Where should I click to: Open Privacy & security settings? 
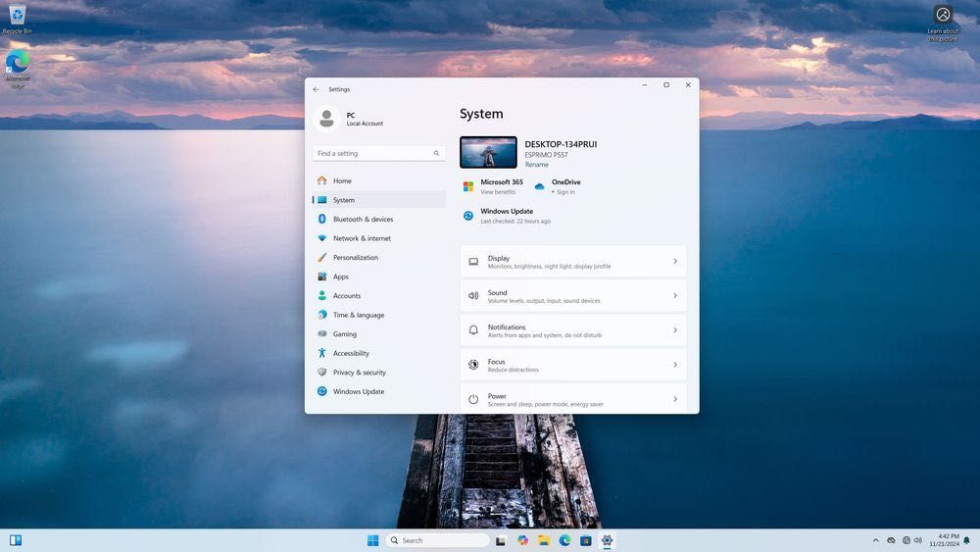point(378,373)
